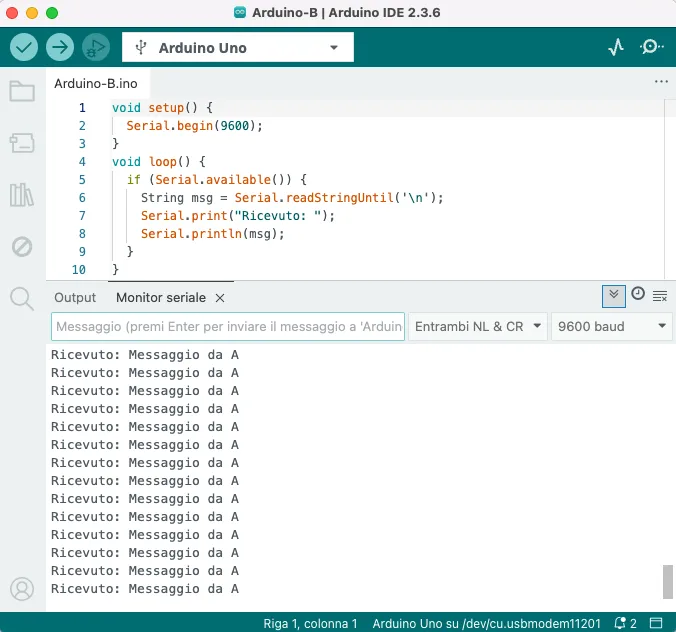Click 'void loop() {' code line
The height and width of the screenshot is (632, 676).
pos(159,162)
